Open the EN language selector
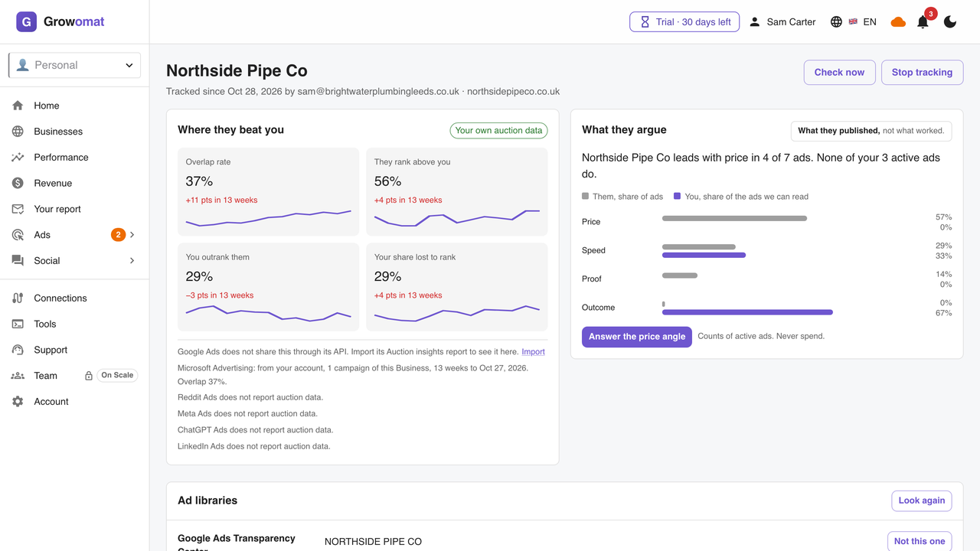This screenshot has height=551, width=980. (854, 21)
